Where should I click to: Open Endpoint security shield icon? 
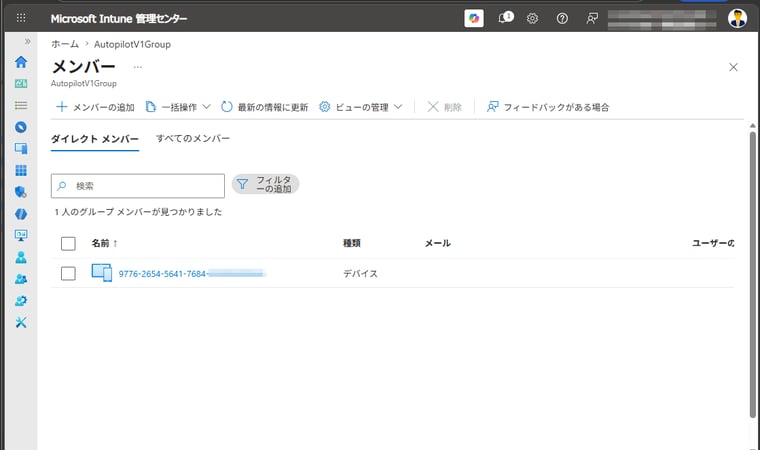click(x=21, y=192)
